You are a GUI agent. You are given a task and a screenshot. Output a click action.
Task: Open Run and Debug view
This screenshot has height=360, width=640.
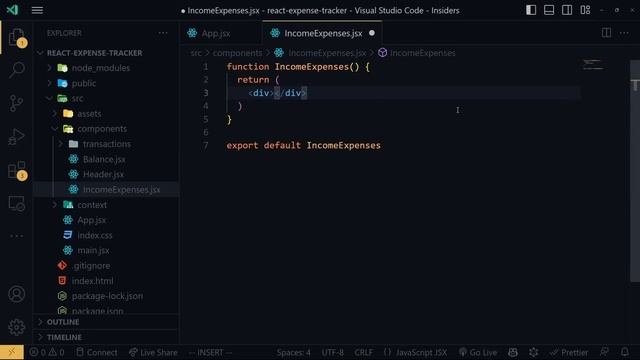16,137
